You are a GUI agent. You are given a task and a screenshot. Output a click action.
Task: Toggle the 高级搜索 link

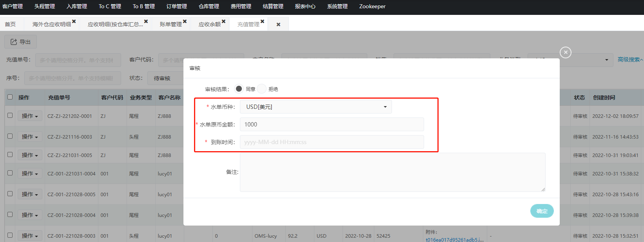coord(630,60)
